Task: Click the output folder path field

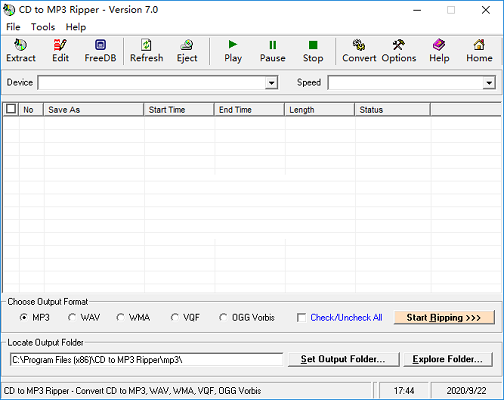Action: [147, 360]
